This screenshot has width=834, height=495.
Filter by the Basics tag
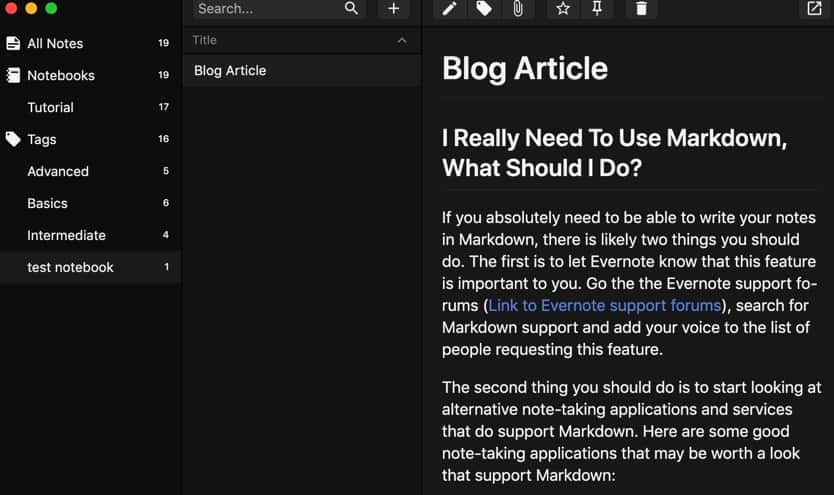point(90,203)
